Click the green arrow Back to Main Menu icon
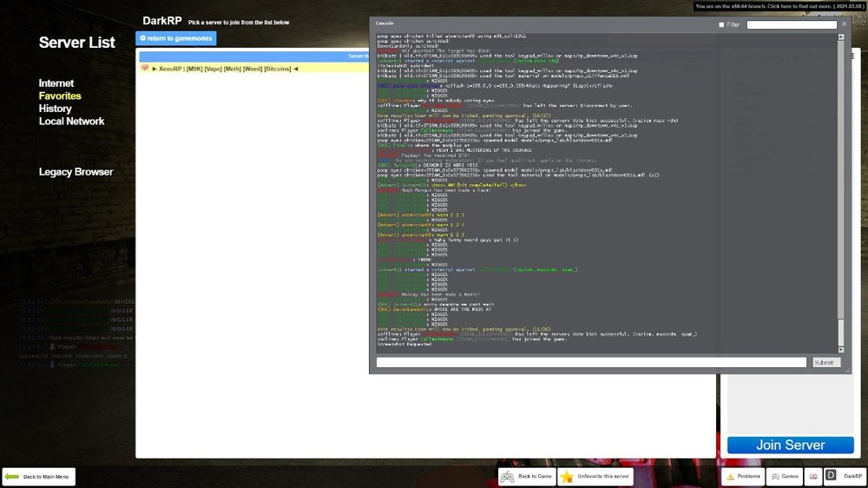Viewport: 868px width, 488px height. [x=12, y=477]
